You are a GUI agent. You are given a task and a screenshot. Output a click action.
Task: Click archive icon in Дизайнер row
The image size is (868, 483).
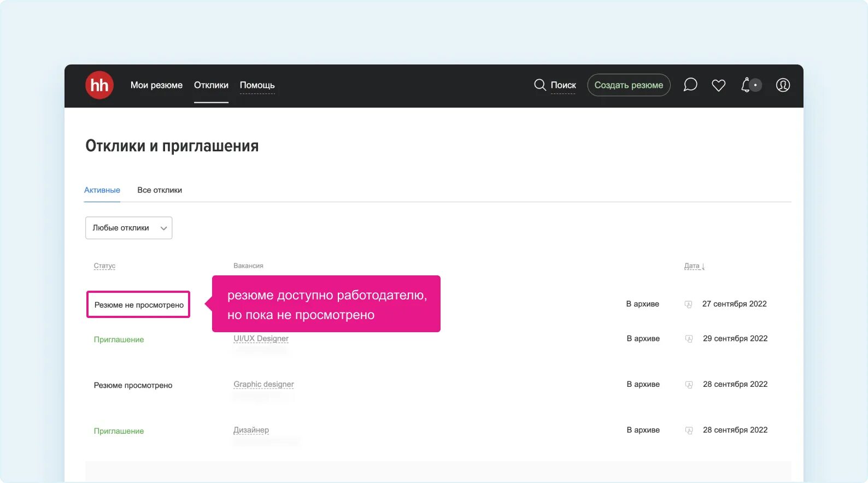[x=689, y=431]
